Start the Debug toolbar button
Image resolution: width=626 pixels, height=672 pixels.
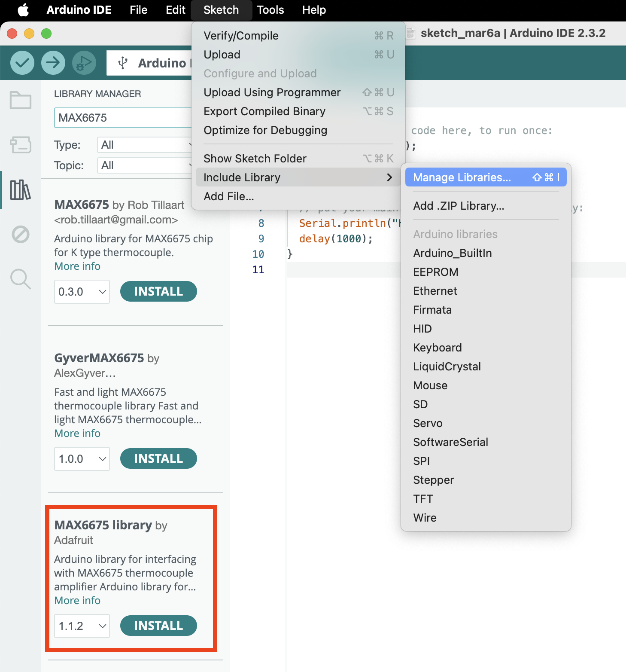coord(84,63)
